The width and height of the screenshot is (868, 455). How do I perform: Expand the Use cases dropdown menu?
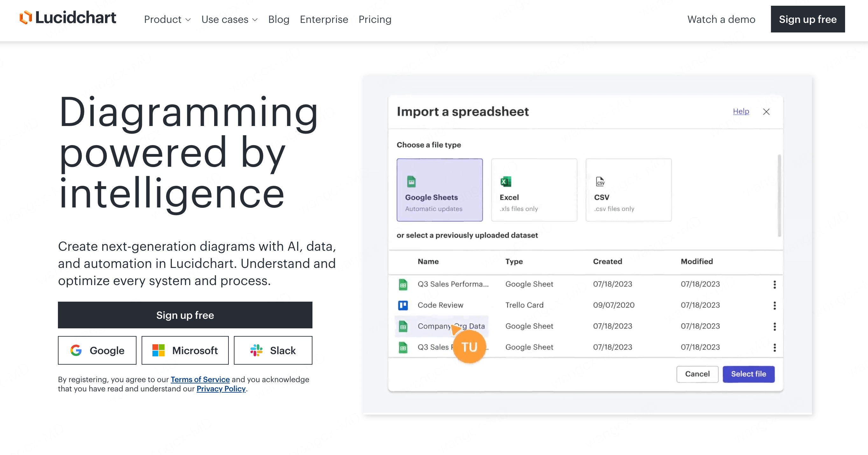coord(229,19)
